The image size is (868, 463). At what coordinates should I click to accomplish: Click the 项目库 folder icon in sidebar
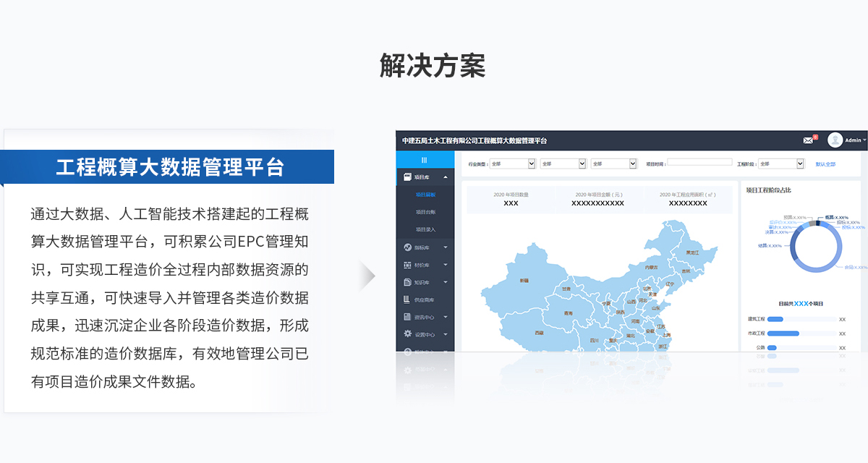pos(407,177)
